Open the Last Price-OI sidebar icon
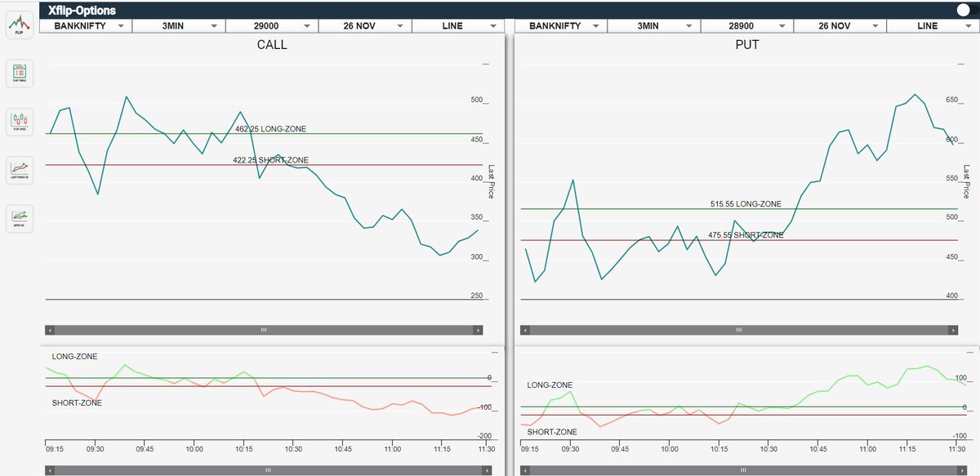The image size is (980, 476). tap(20, 170)
